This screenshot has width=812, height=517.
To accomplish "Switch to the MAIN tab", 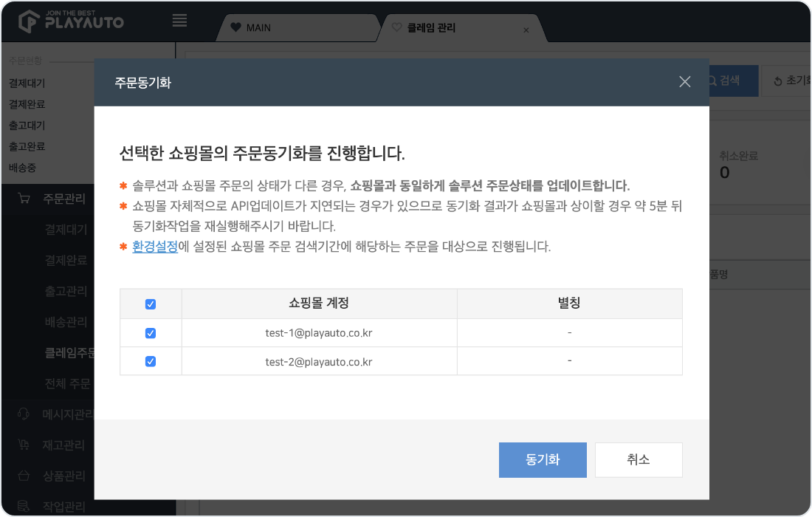I will point(258,28).
